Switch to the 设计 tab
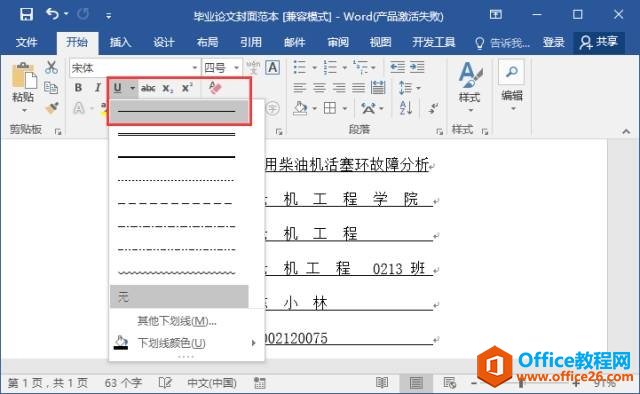 pos(164,42)
